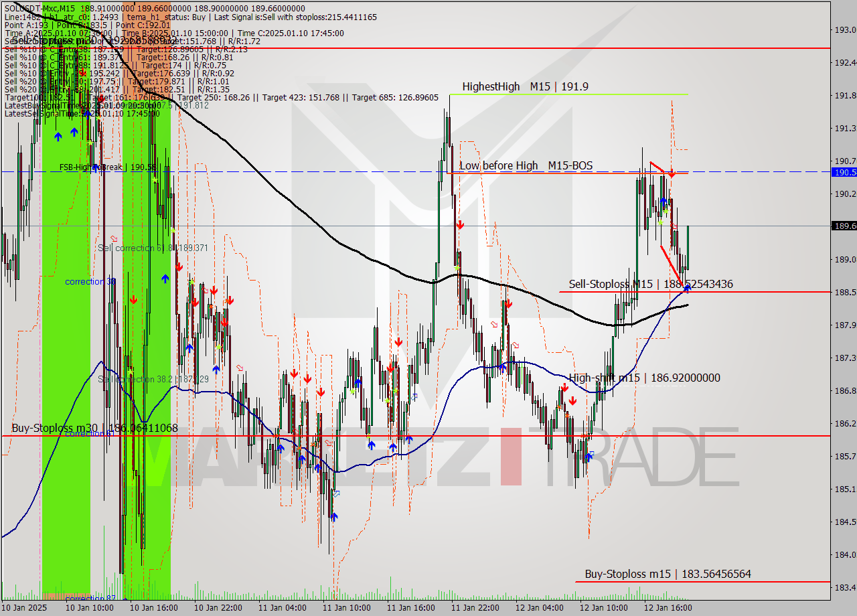This screenshot has width=857, height=616.
Task: Click the 10 Jan 2025 time axis label
Action: click(25, 608)
